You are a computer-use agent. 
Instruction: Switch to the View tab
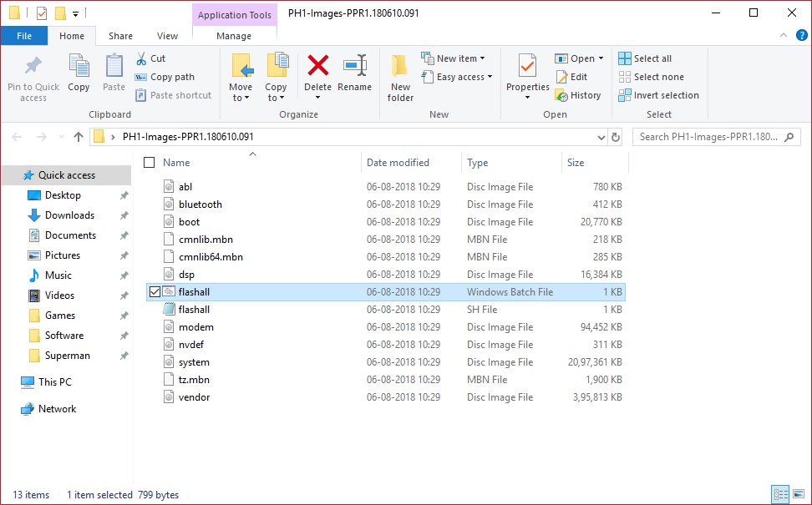tap(167, 36)
